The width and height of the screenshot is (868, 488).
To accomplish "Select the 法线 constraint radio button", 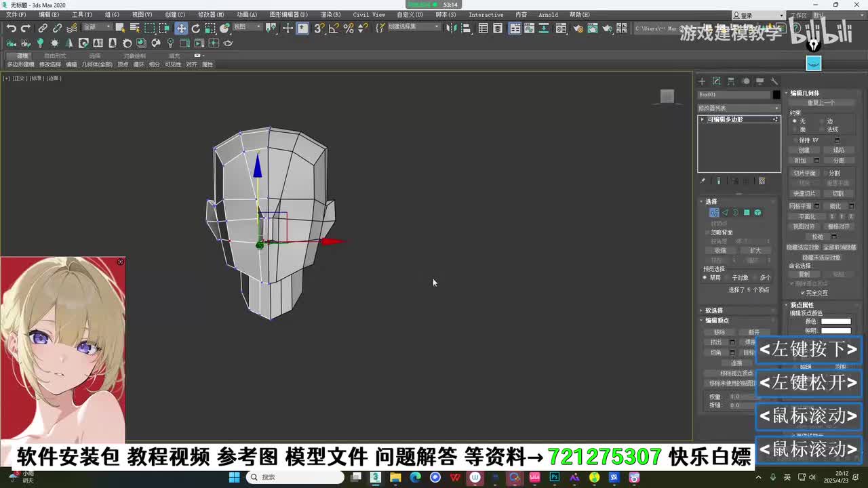I will click(821, 129).
